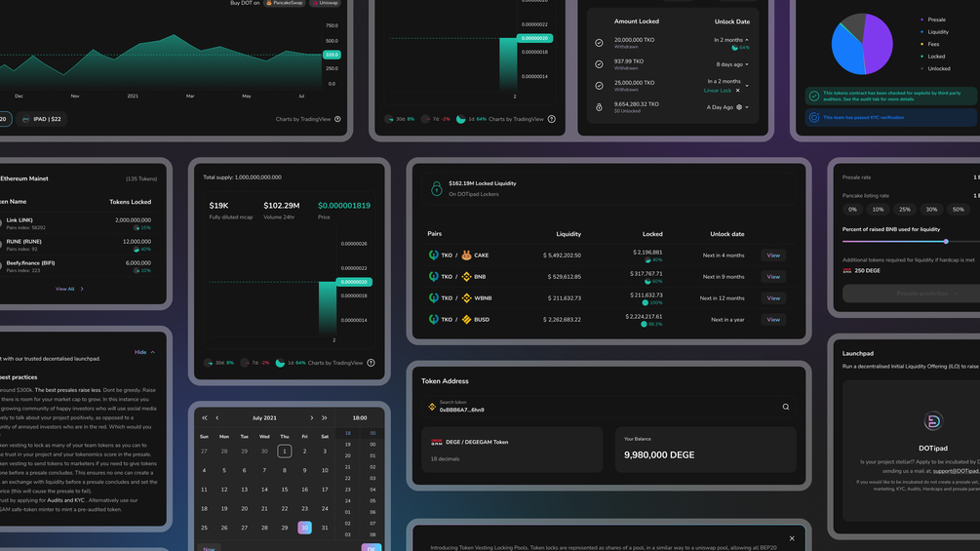Click TKO token icon in the CAKE row
980x551 pixels.
click(x=433, y=255)
